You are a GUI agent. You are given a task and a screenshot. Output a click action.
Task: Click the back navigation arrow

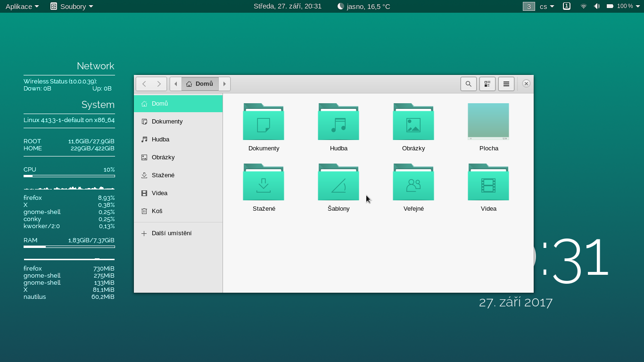click(144, 84)
